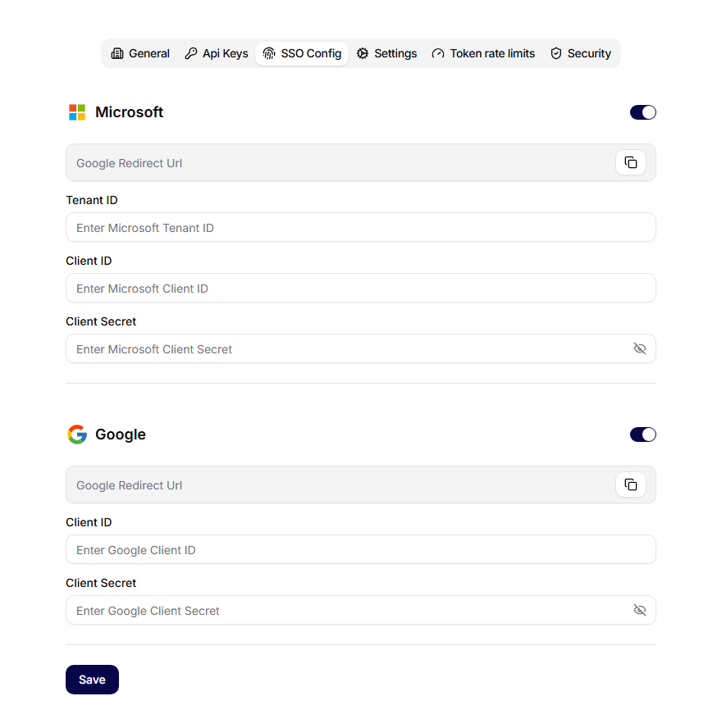This screenshot has width=717, height=728.
Task: Copy the Google section redirect URL
Action: coord(630,485)
